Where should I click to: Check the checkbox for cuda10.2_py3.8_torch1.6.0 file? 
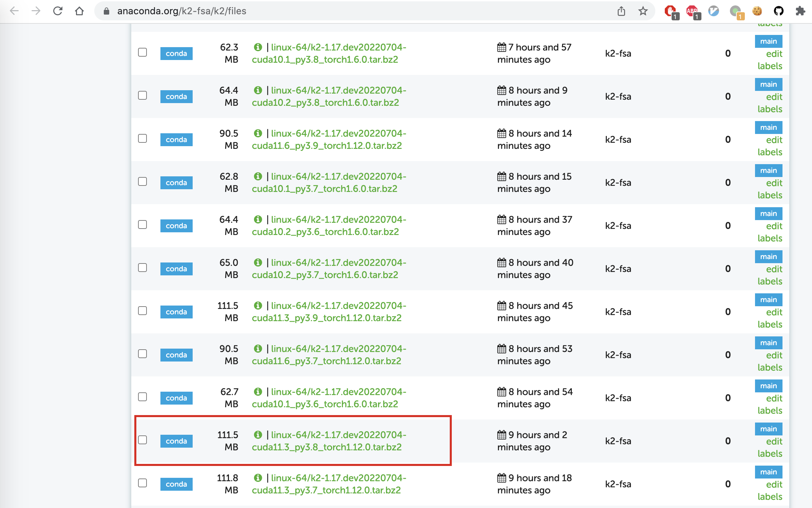(x=142, y=96)
